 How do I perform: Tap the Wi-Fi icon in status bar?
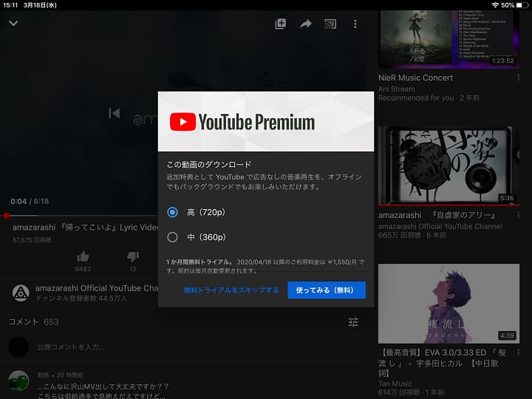495,5
